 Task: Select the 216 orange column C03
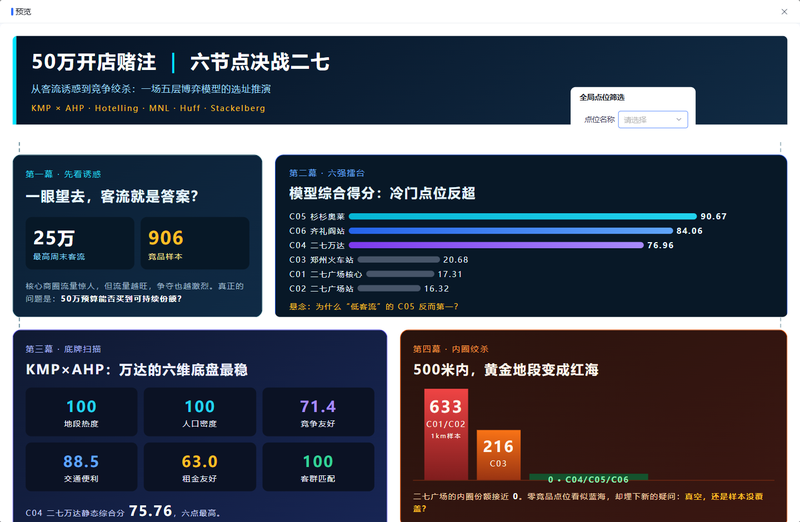tap(498, 455)
